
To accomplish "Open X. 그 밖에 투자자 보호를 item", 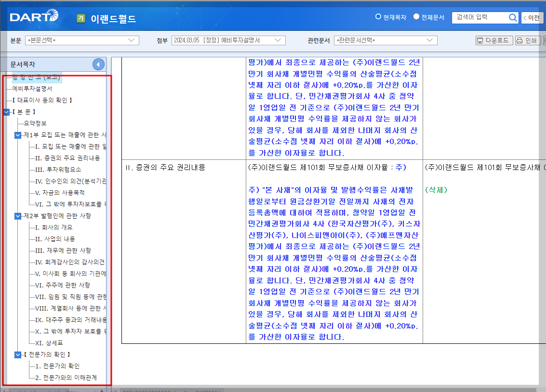I will tap(71, 331).
